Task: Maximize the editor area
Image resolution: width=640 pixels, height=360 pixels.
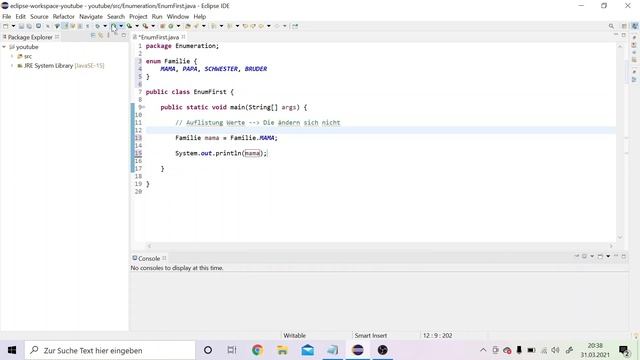Action: [624, 36]
